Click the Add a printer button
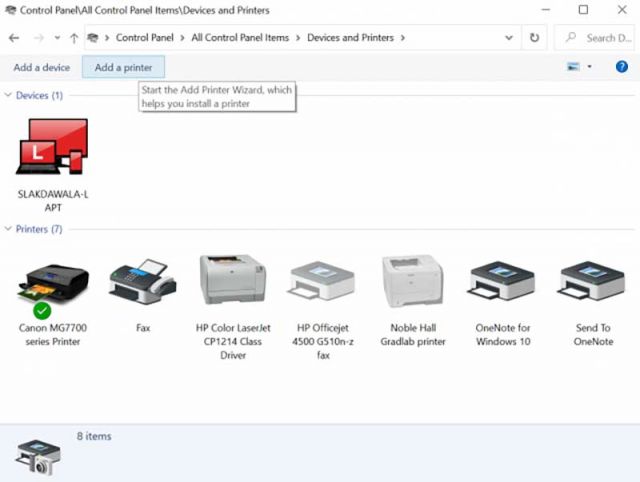Viewport: 640px width, 482px height. click(123, 67)
